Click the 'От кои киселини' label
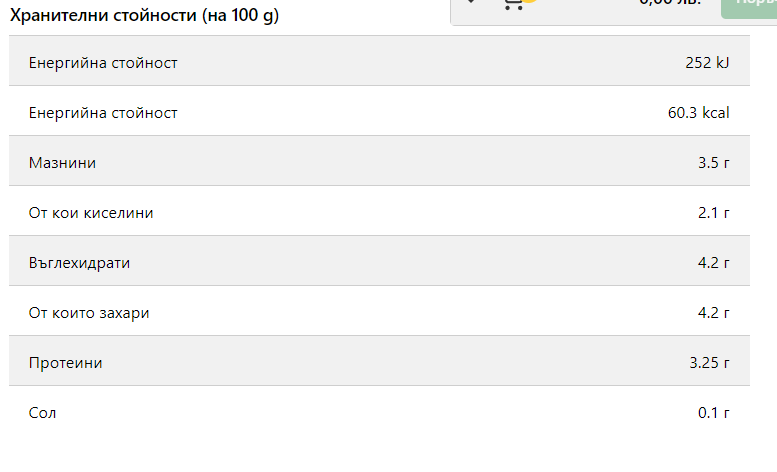The image size is (777, 472). pyautogui.click(x=91, y=213)
